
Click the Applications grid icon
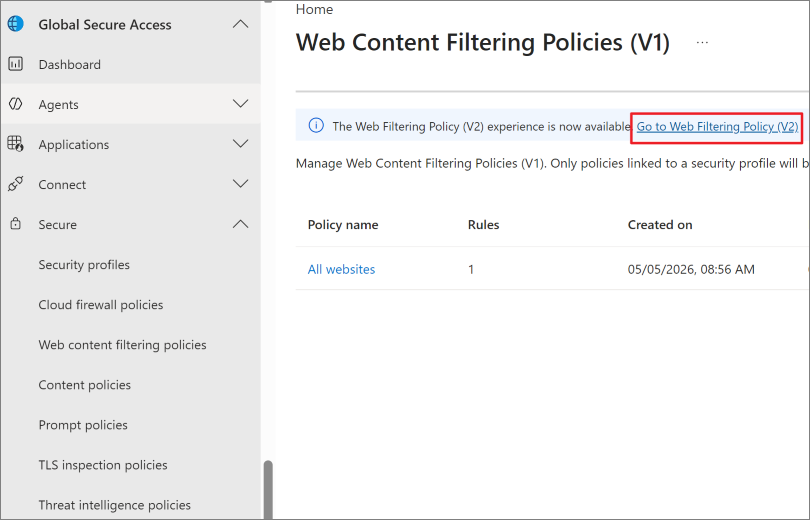click(x=15, y=144)
